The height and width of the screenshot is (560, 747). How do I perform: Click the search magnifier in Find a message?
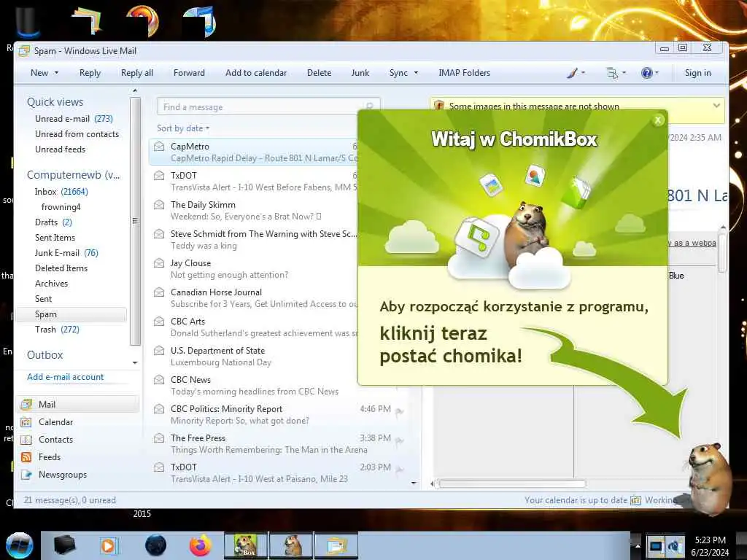click(369, 106)
